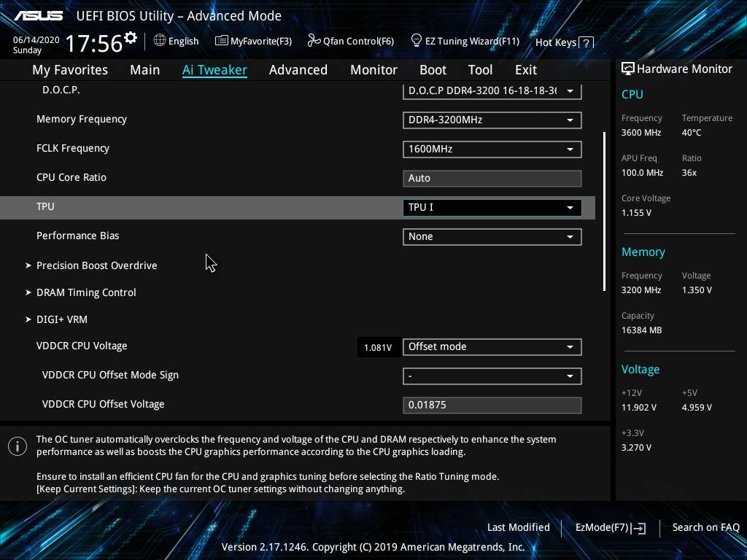747x560 pixels.
Task: Click the EzMode exit arrow icon
Action: [x=639, y=528]
